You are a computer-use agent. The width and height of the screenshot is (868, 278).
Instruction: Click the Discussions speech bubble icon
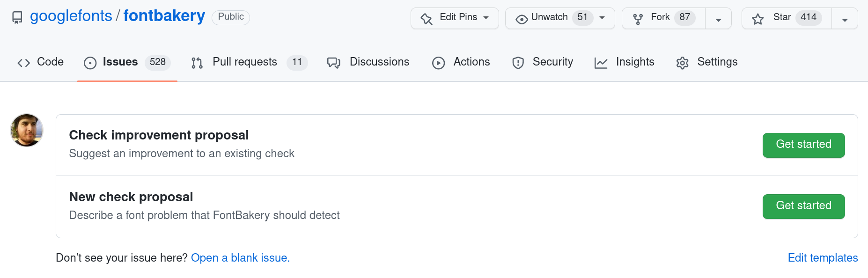[333, 63]
